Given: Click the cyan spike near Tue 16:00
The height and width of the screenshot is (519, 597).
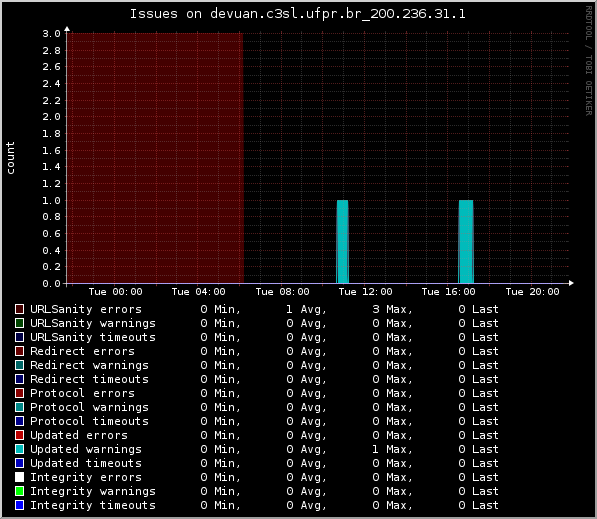Looking at the screenshot, I should (466, 241).
